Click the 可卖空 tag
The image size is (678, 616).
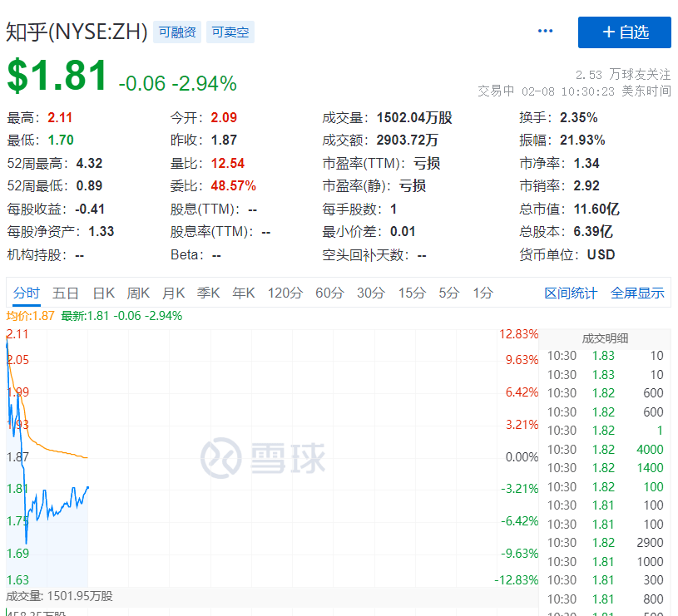click(230, 32)
